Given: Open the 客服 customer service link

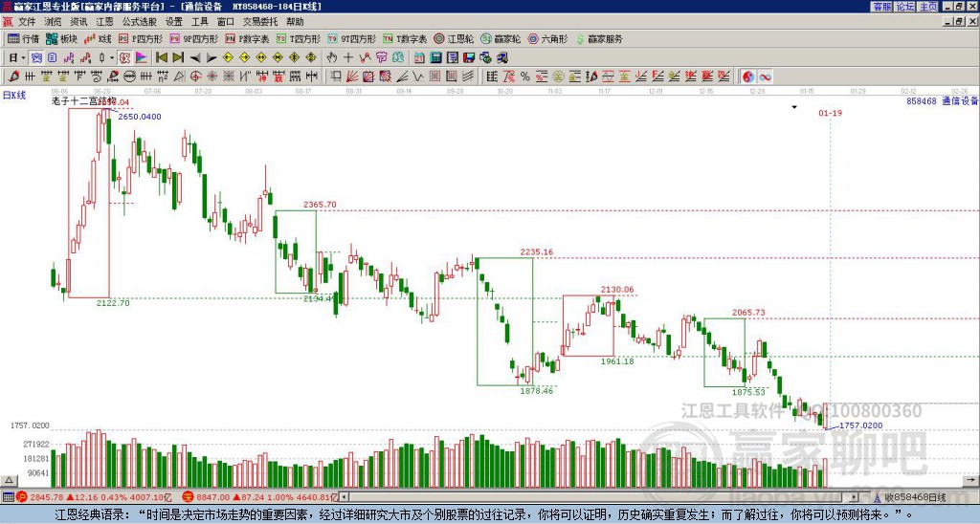Looking at the screenshot, I should pos(881,7).
